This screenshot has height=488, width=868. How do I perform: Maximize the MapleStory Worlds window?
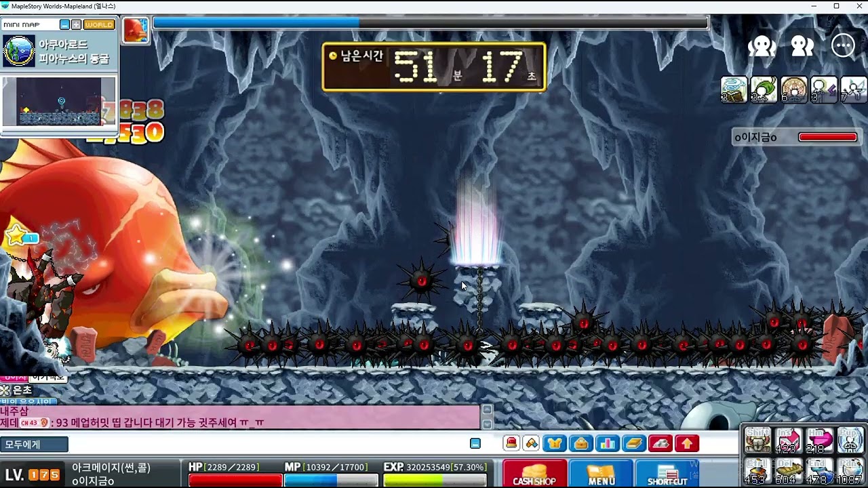[x=836, y=6]
